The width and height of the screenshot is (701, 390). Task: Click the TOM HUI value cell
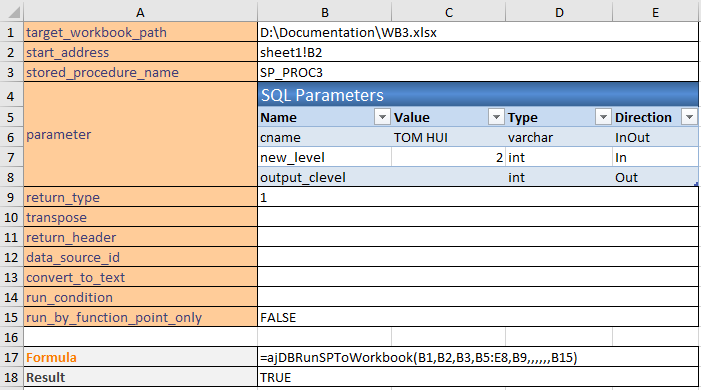448,137
